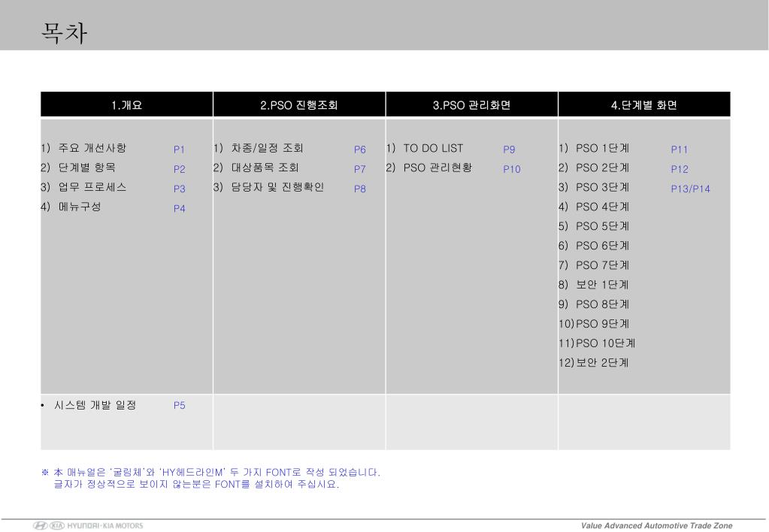The width and height of the screenshot is (769, 532).
Task: Click the PSO 6단계 entry
Action: coord(602,245)
